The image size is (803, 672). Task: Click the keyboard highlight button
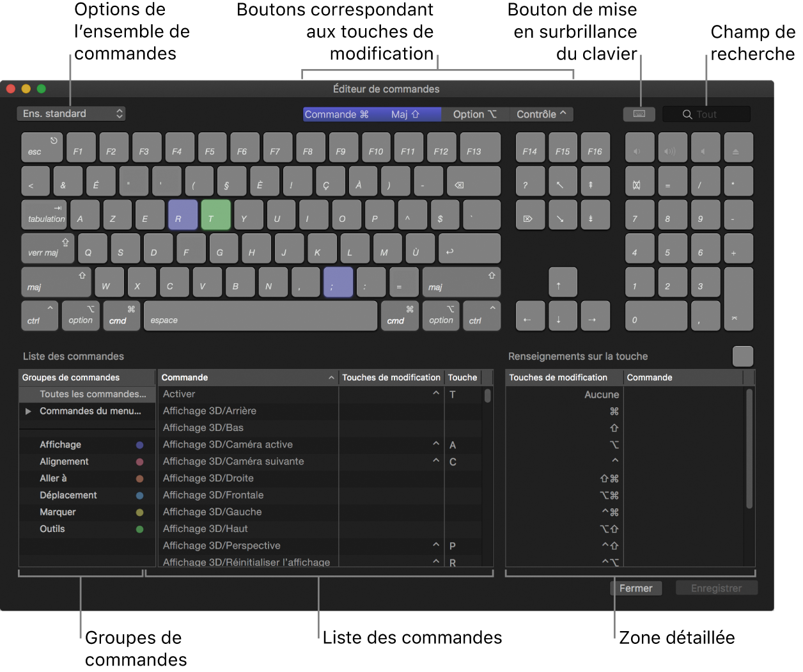tap(639, 114)
